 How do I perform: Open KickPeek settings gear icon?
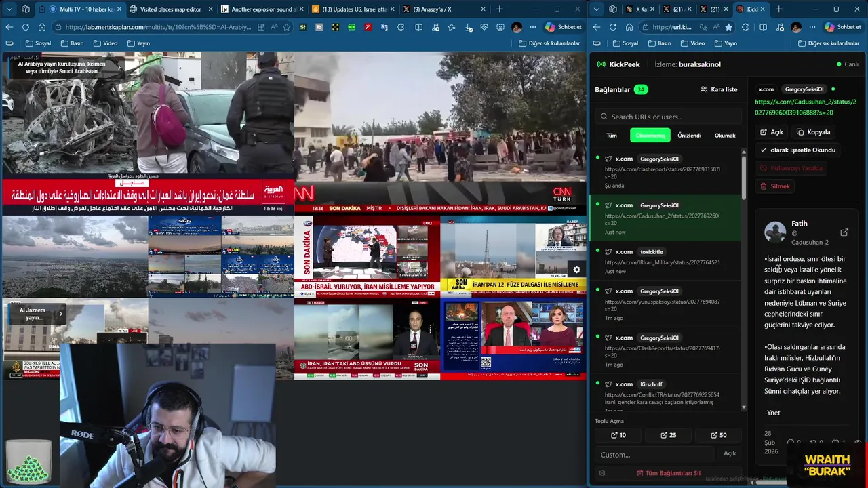601,473
